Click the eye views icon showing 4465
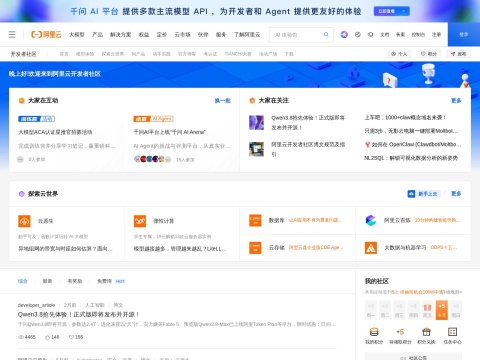This screenshot has width=480, height=360. pos(21,337)
